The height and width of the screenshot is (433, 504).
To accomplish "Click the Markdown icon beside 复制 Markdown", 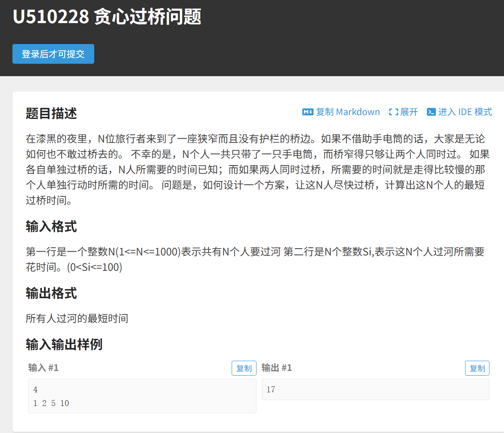I will [307, 112].
